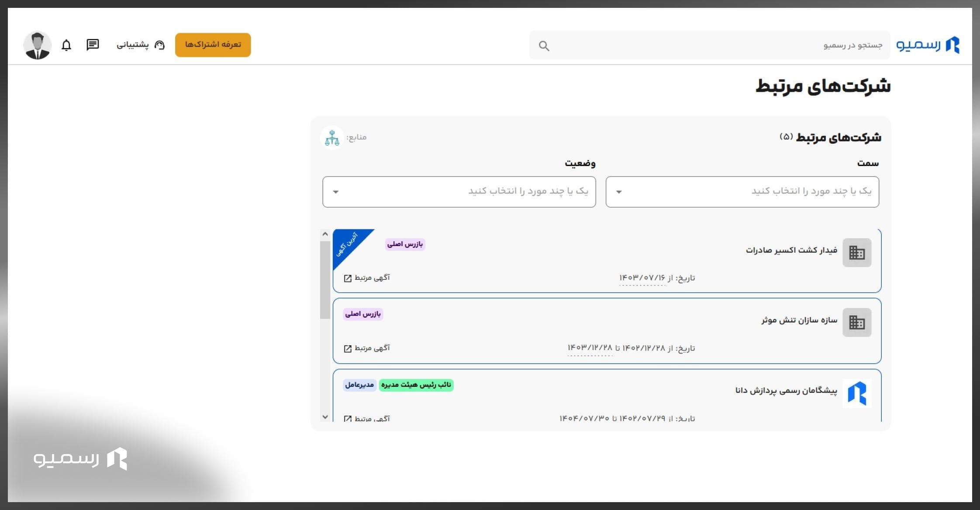Click the magnifier icon in the search bar
Screen dimensions: 980x510
pyautogui.click(x=544, y=45)
